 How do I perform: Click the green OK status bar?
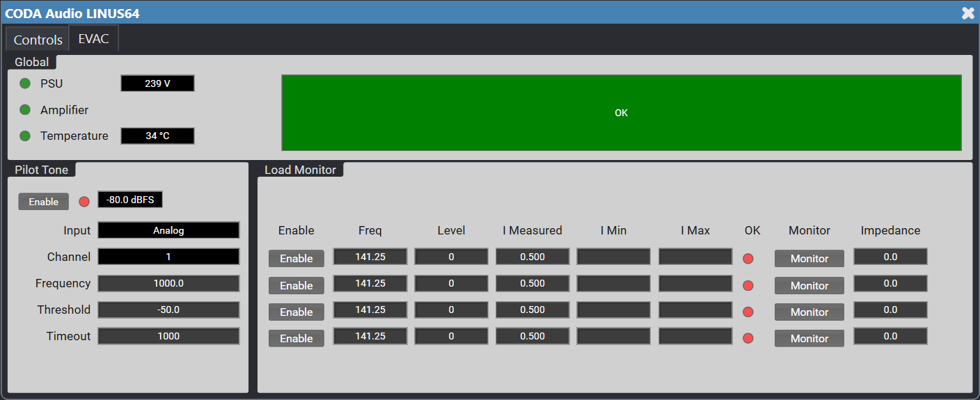pyautogui.click(x=622, y=113)
